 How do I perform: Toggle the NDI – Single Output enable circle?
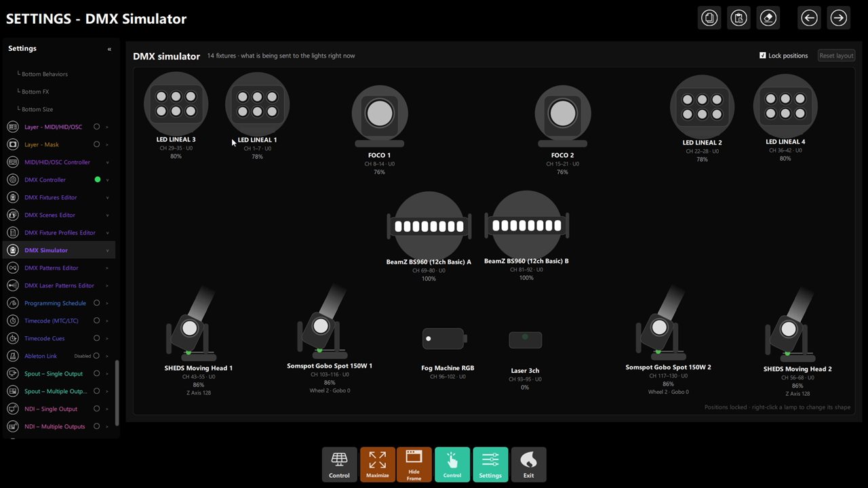[x=97, y=409]
